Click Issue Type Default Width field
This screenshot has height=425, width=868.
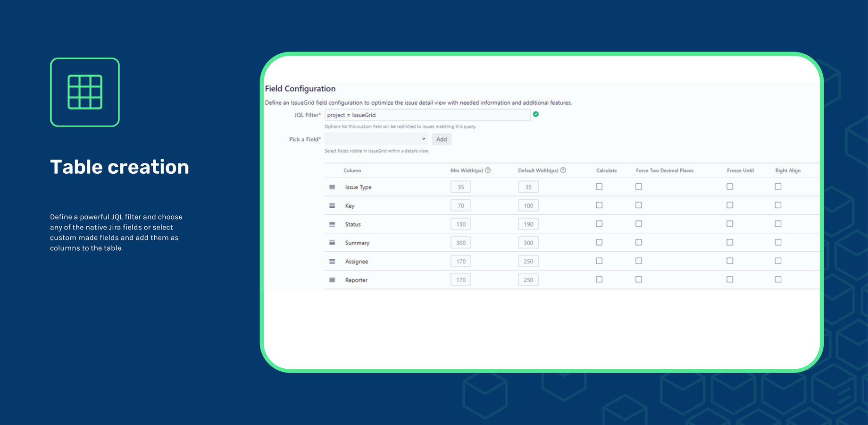[528, 187]
